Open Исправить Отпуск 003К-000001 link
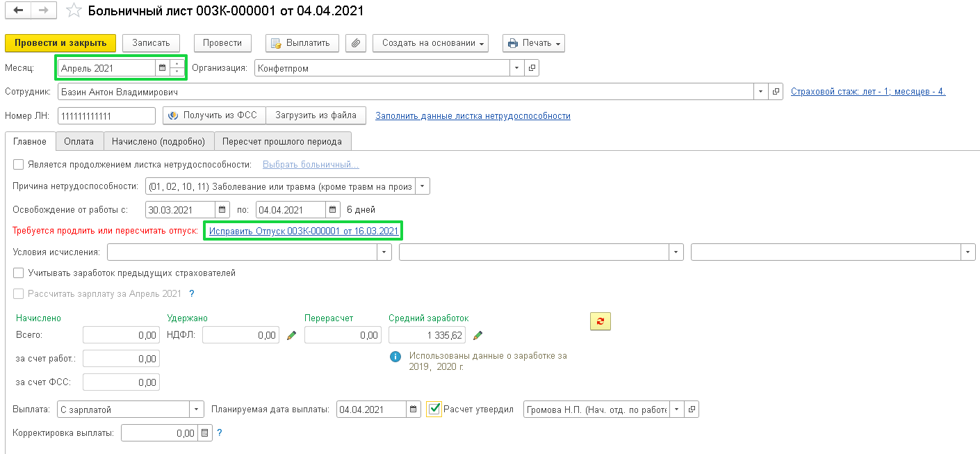Image resolution: width=980 pixels, height=454 pixels. 304,231
